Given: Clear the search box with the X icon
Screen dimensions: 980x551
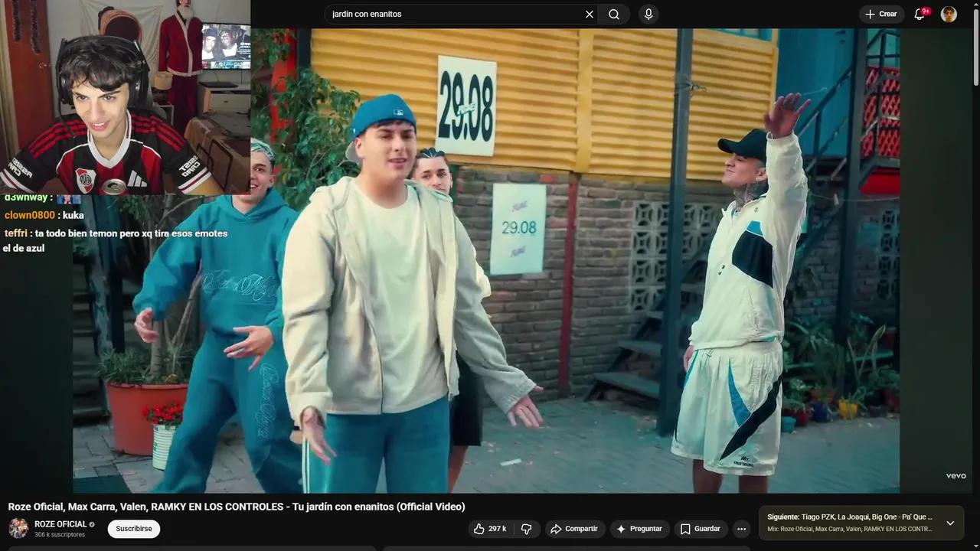Looking at the screenshot, I should pyautogui.click(x=590, y=14).
